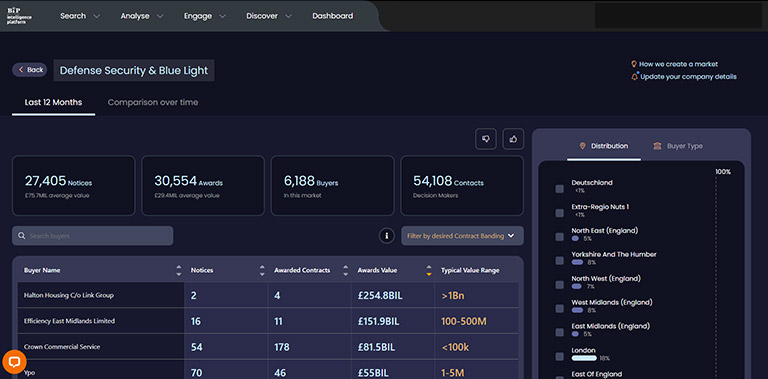Select the Ypo buyer name
Viewport: 768px width, 379px height.
(x=28, y=373)
